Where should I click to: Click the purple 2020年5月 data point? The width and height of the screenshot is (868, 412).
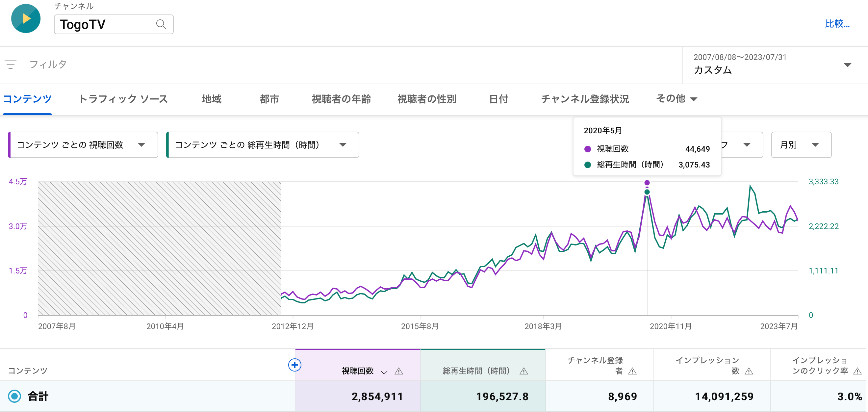647,183
